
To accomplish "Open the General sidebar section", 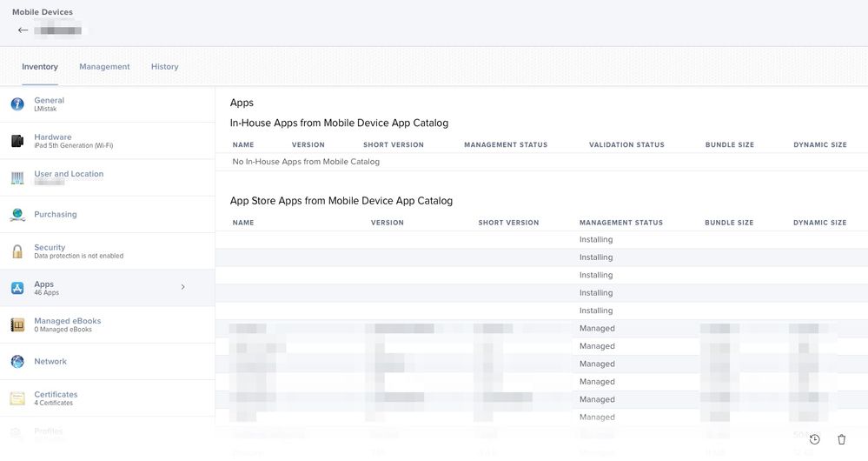I will click(x=50, y=100).
